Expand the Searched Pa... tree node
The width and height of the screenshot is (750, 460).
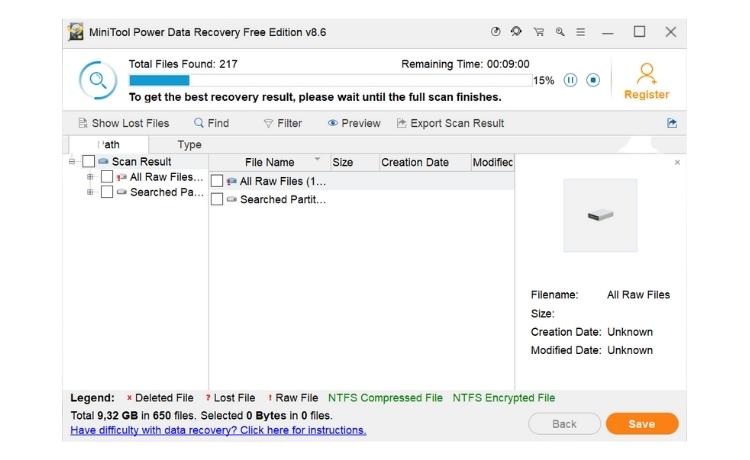90,192
